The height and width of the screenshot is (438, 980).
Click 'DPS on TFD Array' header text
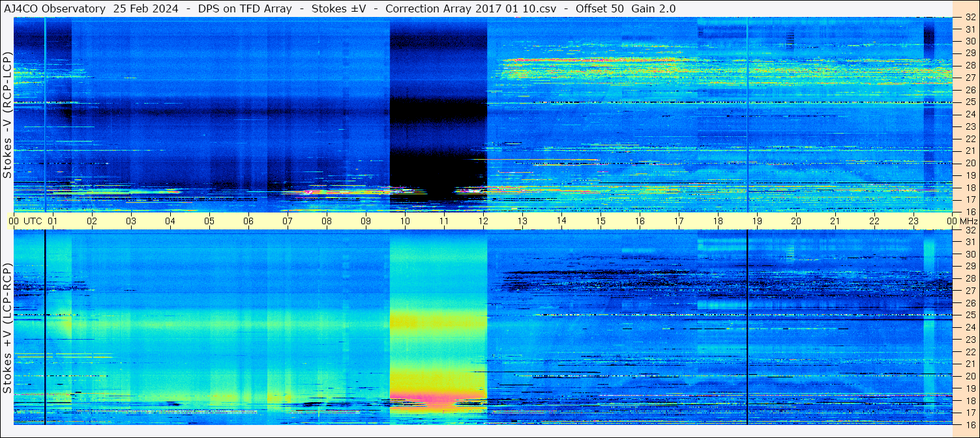[245, 8]
